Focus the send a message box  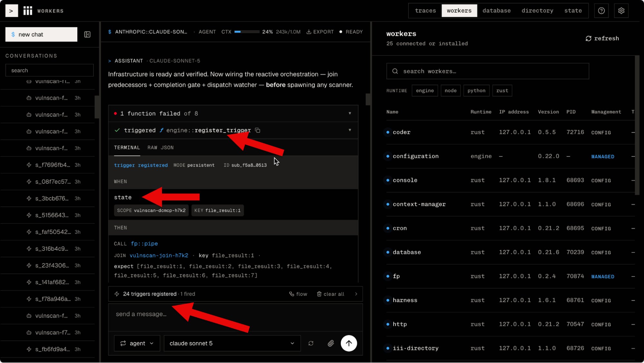(235, 317)
